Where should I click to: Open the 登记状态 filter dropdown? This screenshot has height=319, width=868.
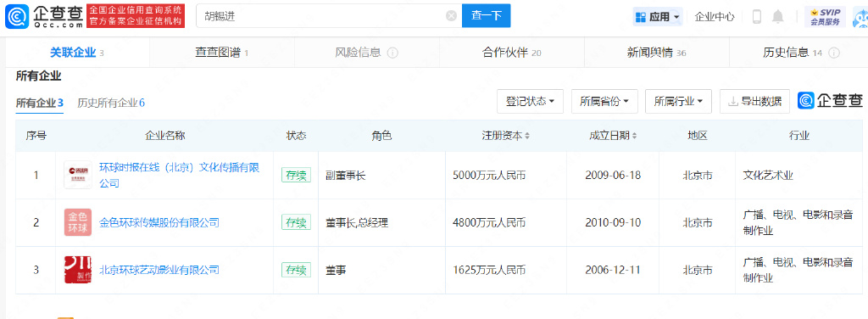tap(531, 101)
